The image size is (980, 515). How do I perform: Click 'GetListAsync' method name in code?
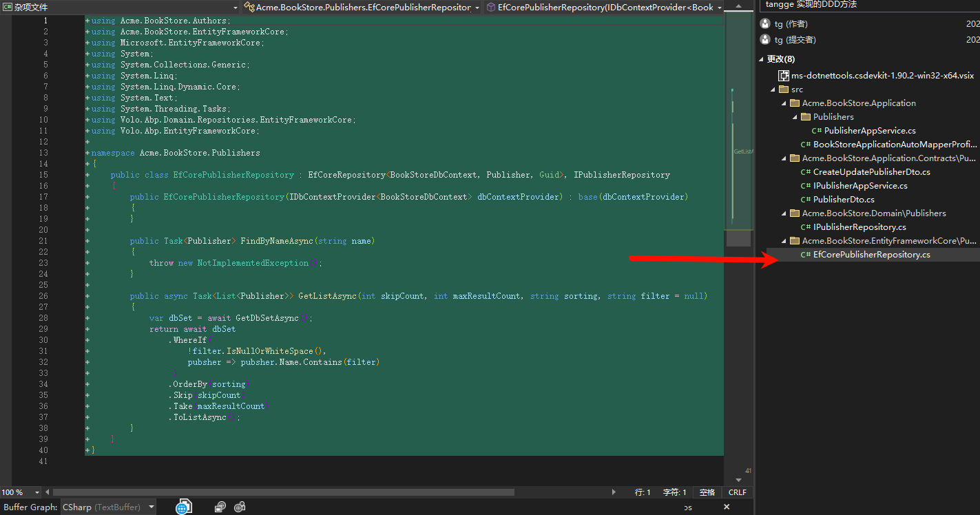tap(327, 296)
